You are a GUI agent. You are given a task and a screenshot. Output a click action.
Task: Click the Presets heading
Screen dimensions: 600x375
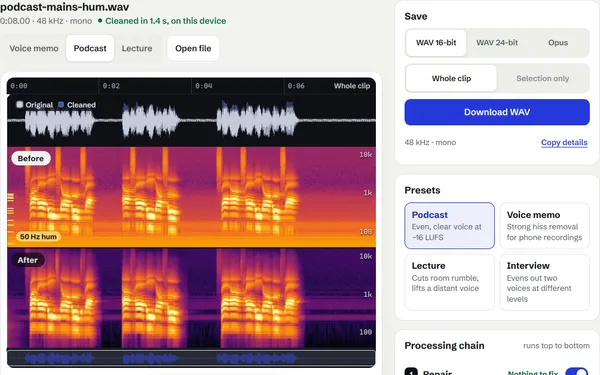pyautogui.click(x=422, y=190)
